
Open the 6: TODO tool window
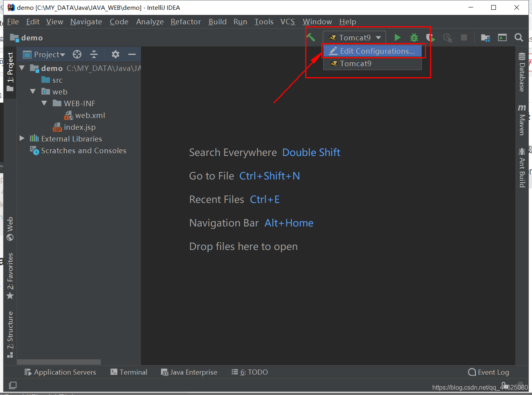250,372
